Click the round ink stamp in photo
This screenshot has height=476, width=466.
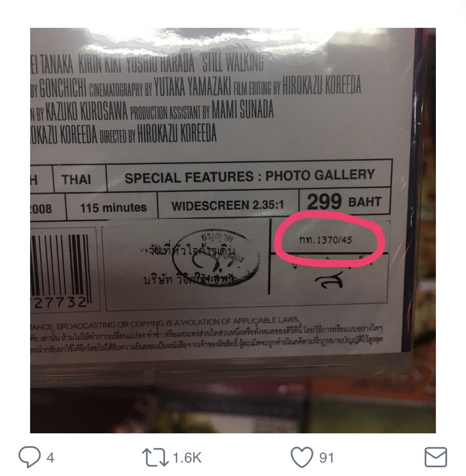coord(216,257)
